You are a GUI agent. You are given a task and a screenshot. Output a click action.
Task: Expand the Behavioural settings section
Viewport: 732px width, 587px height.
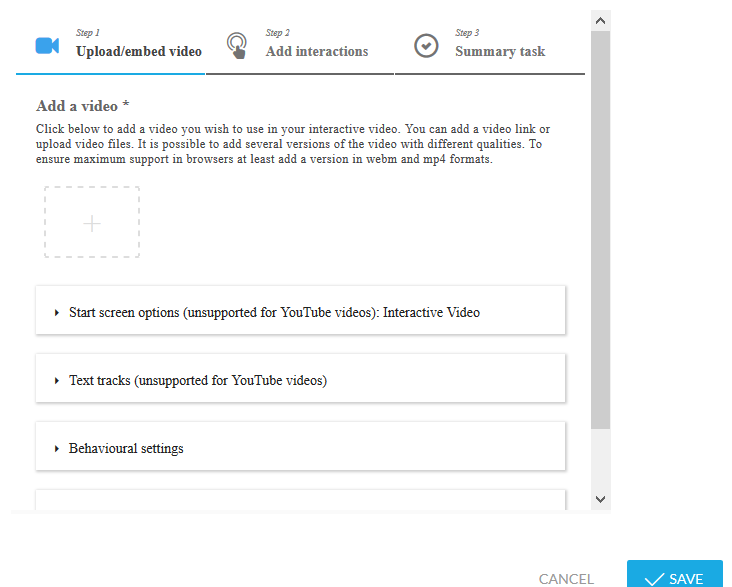click(x=301, y=448)
